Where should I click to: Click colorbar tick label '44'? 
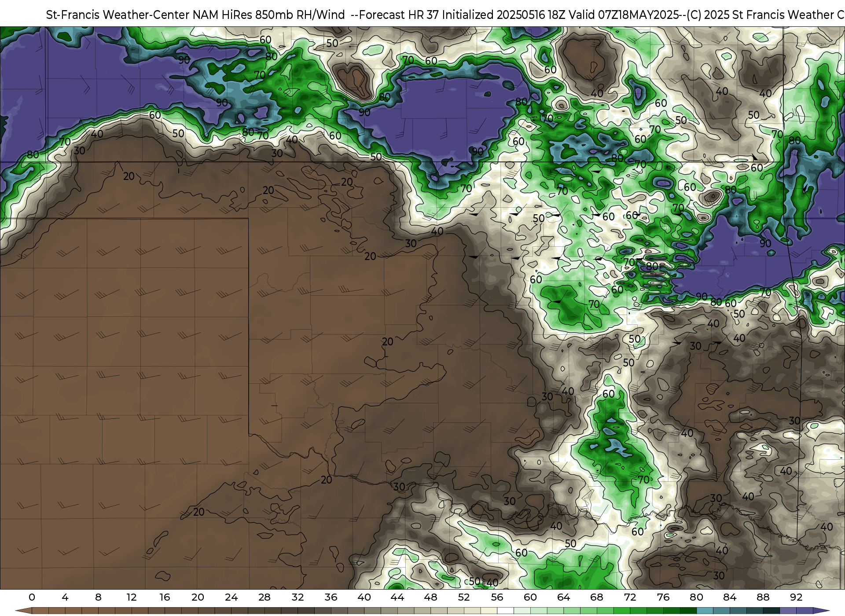[397, 597]
